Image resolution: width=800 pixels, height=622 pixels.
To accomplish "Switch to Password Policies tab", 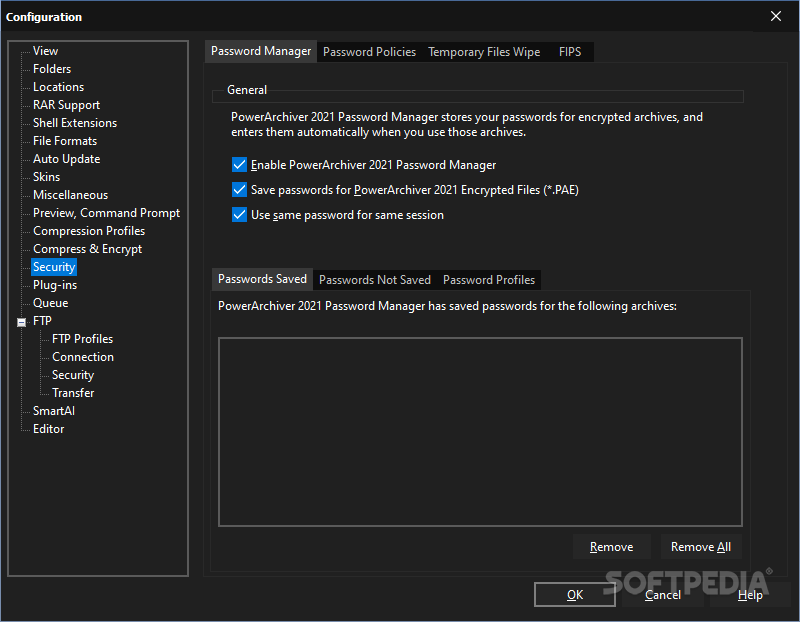I will click(369, 52).
